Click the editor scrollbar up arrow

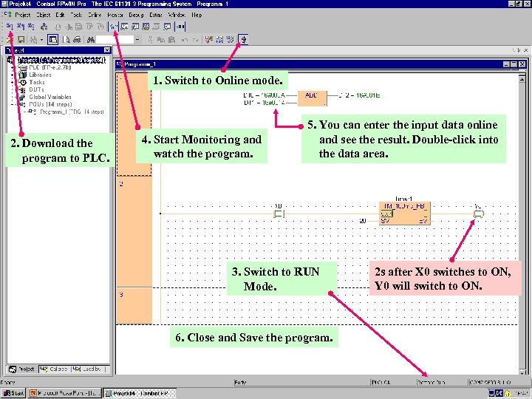522,79
